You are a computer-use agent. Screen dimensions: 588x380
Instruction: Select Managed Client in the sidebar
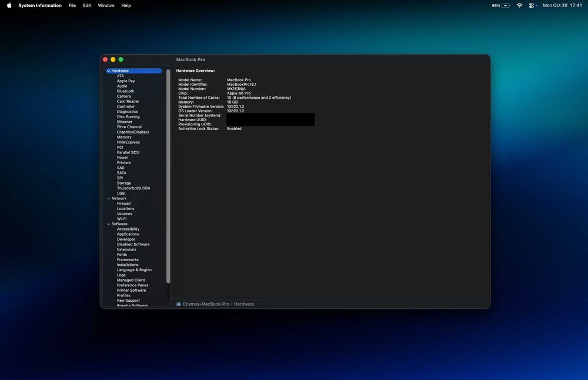point(131,280)
